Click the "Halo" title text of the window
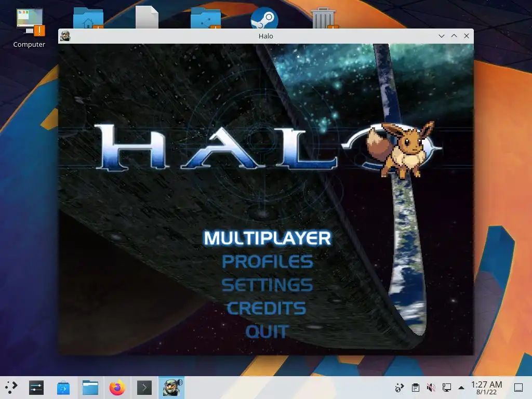532x399 pixels. tap(265, 36)
